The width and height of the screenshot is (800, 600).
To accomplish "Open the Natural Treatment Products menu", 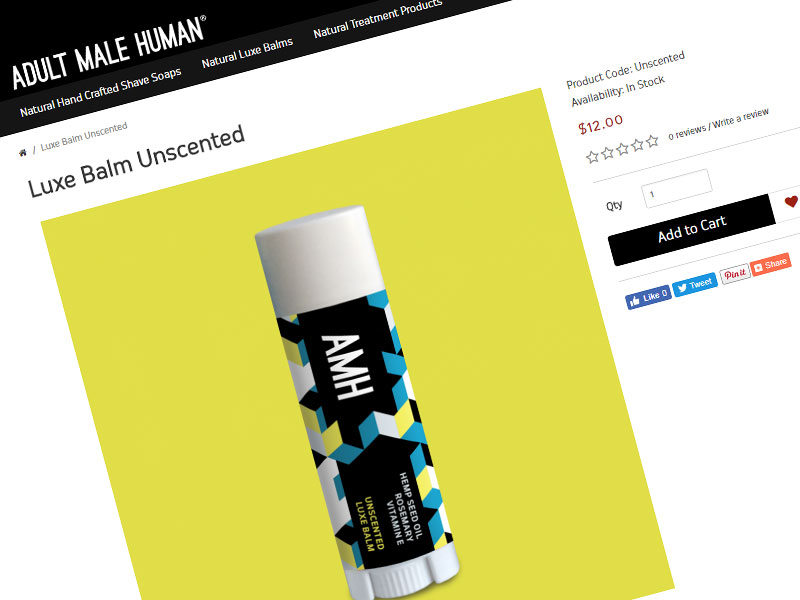I will pyautogui.click(x=378, y=18).
